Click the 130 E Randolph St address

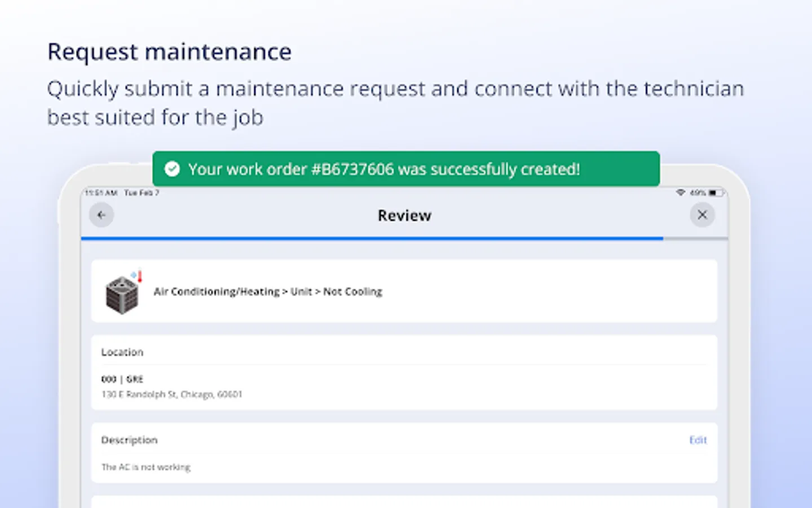172,395
